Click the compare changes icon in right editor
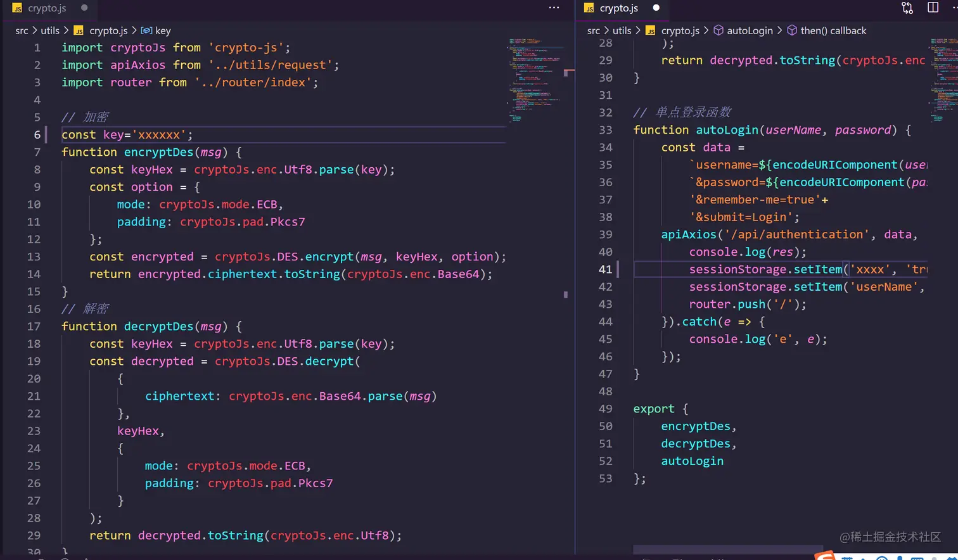 [907, 8]
